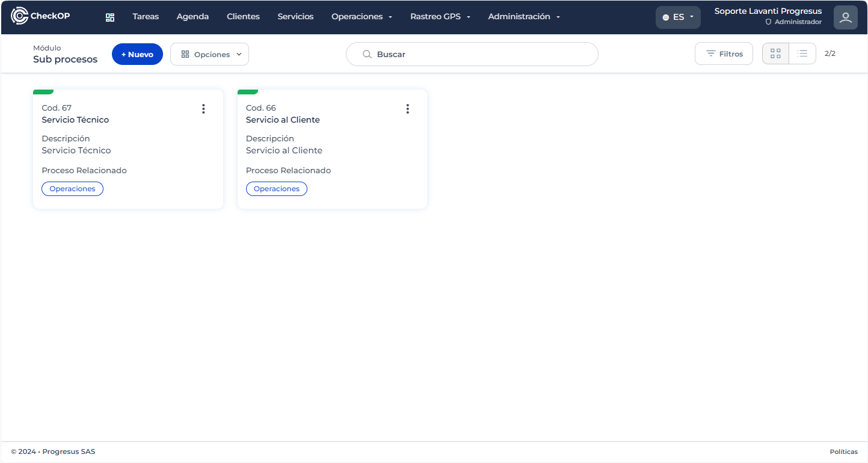
Task: Open the Agenda section
Action: click(192, 17)
